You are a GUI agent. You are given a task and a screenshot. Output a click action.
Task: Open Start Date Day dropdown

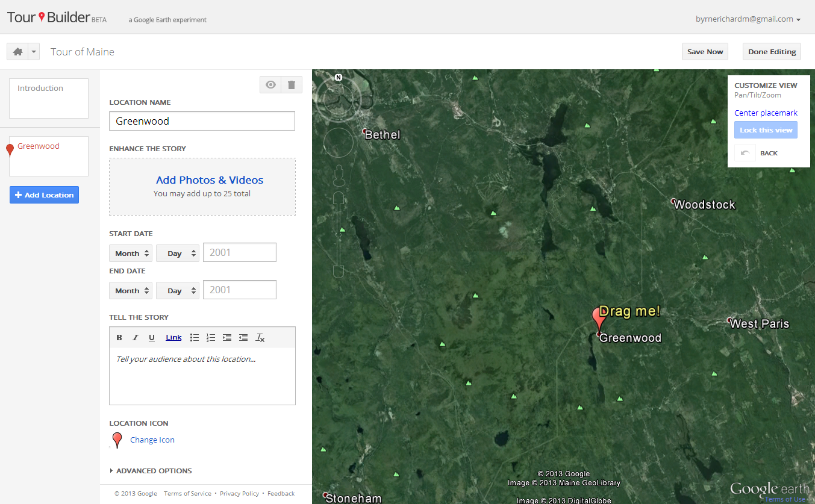click(178, 254)
